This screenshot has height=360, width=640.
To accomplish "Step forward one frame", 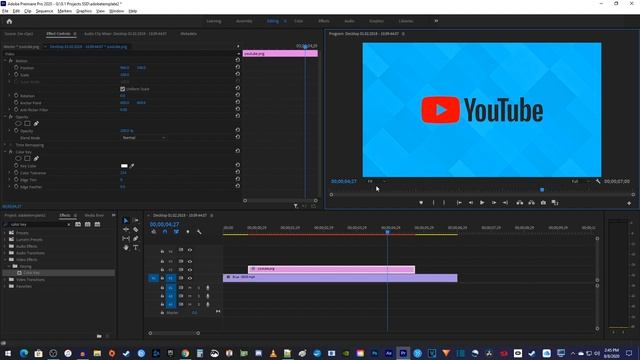I will pyautogui.click(x=493, y=203).
